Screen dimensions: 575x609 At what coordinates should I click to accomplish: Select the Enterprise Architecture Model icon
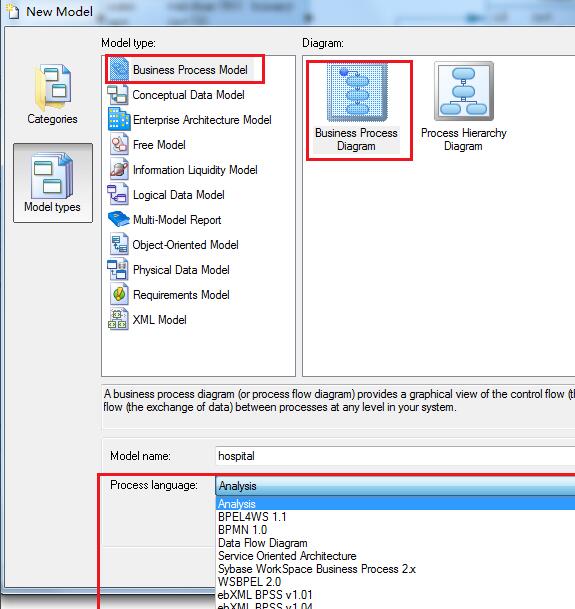pos(119,119)
